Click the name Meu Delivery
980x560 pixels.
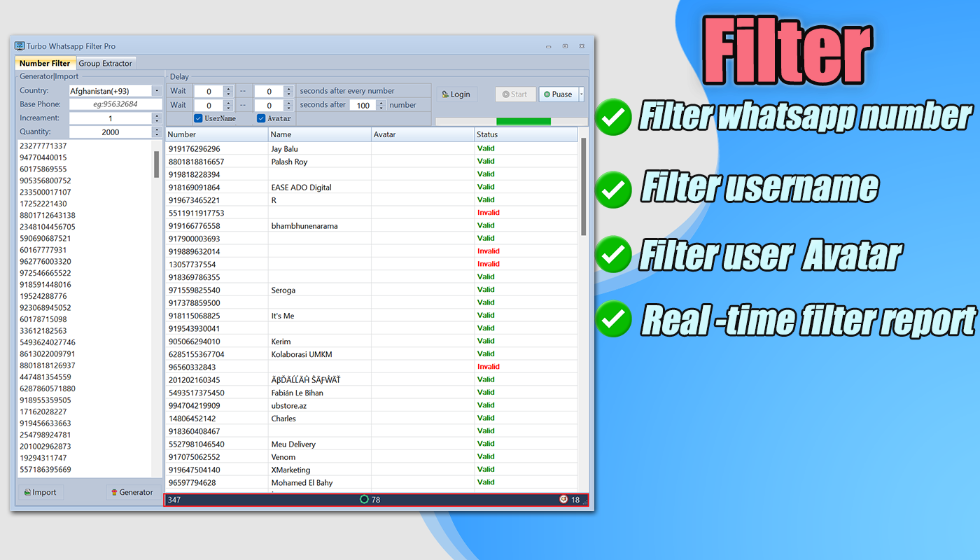pos(293,444)
